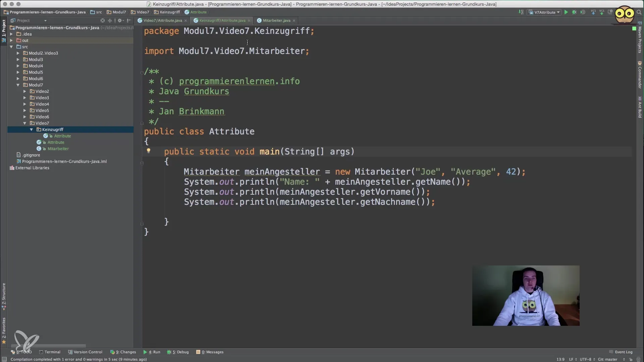Collapse the Video7 folder arrow
The height and width of the screenshot is (362, 644).
[25, 123]
